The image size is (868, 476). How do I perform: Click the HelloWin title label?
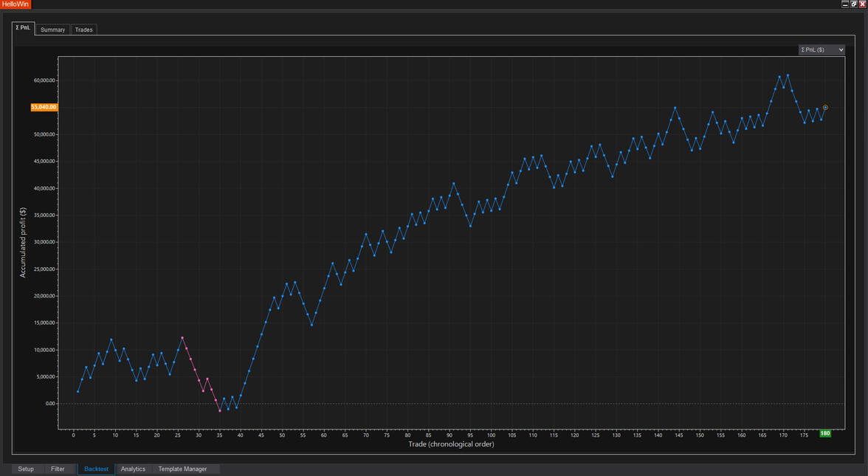15,4
